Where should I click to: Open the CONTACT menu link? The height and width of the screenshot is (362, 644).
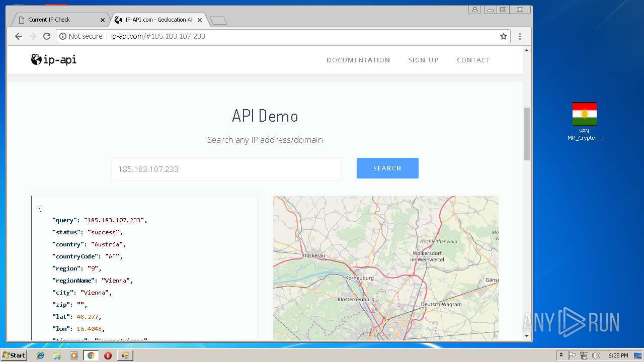click(x=473, y=60)
